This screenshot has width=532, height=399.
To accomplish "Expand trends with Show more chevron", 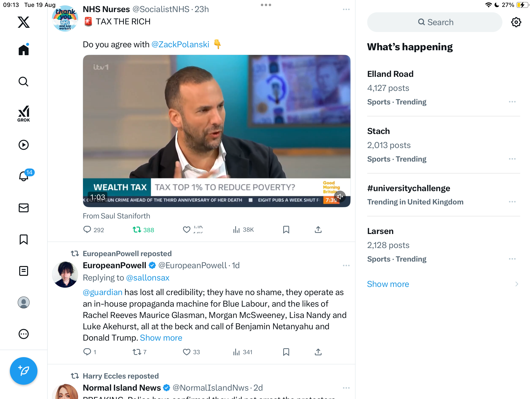I will coord(517,284).
